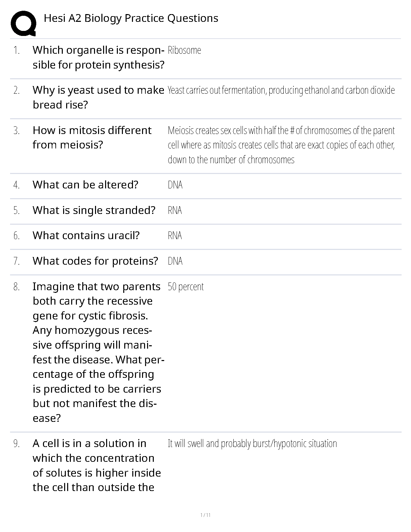
Task: Select the "What contains uracil?" question
Action: [86, 235]
